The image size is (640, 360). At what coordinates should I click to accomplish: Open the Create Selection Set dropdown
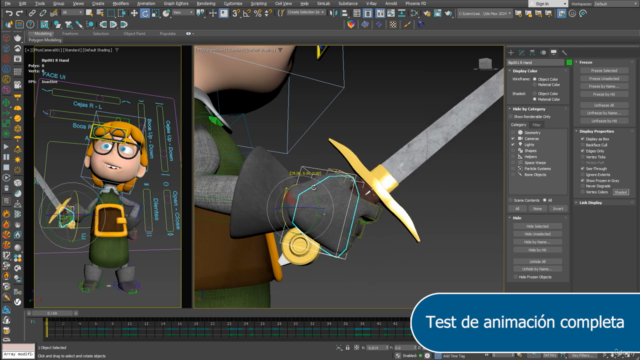306,13
